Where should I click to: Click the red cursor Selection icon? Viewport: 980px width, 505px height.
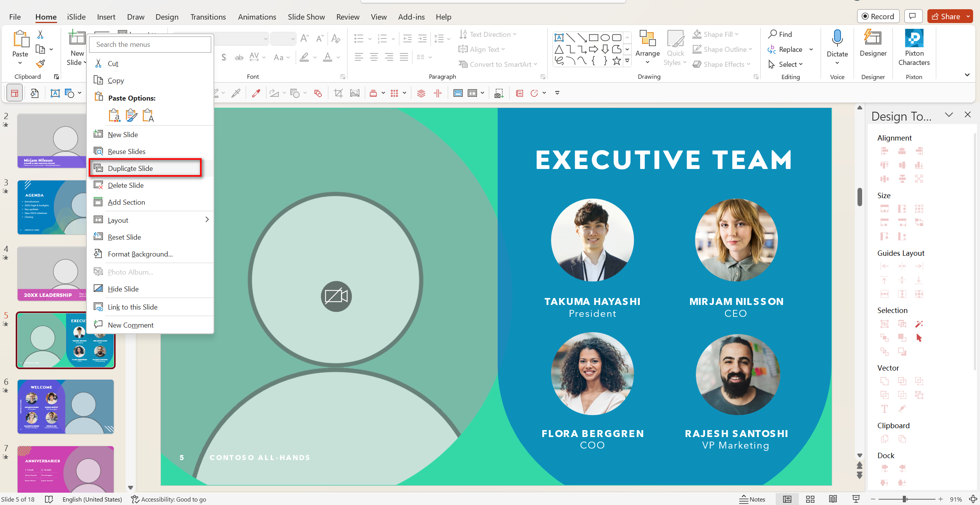click(919, 338)
